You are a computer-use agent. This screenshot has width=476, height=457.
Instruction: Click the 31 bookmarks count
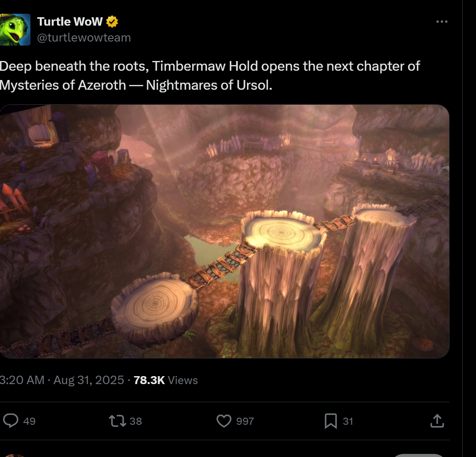tap(348, 421)
